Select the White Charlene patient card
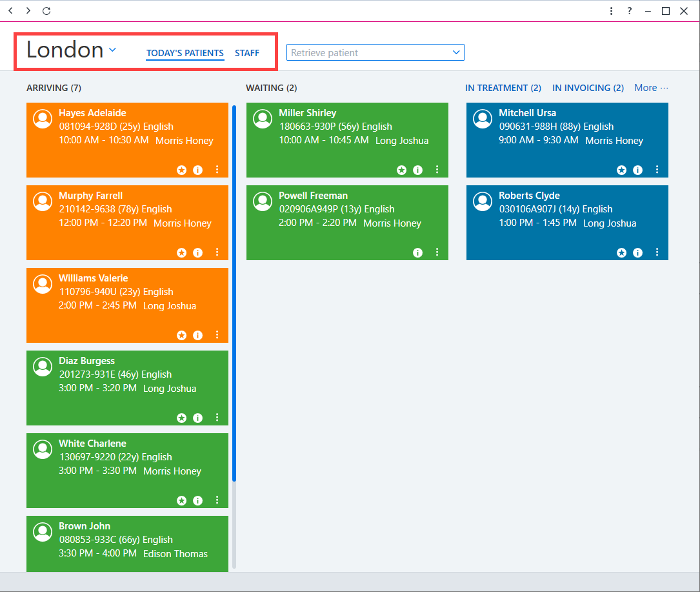Viewport: 700px width, 592px height. 127,471
